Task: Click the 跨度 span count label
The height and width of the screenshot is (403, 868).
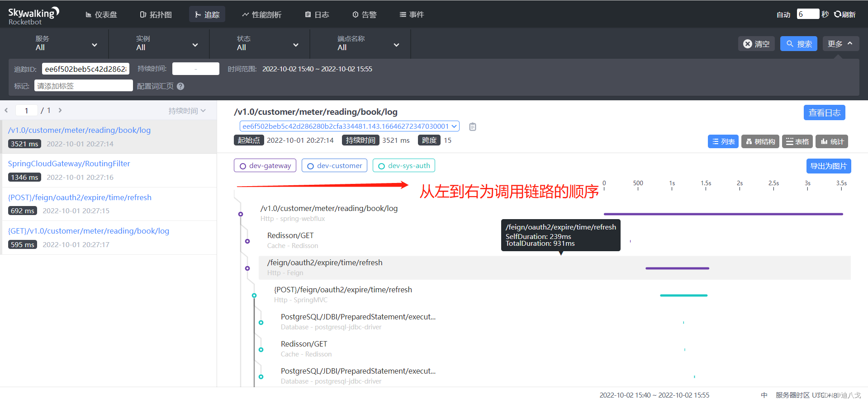Action: [x=429, y=140]
